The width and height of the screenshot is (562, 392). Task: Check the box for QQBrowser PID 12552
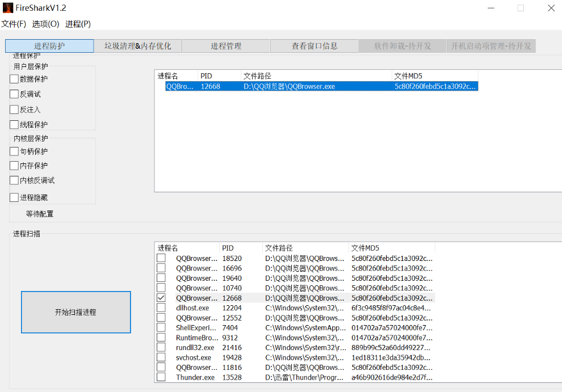161,318
